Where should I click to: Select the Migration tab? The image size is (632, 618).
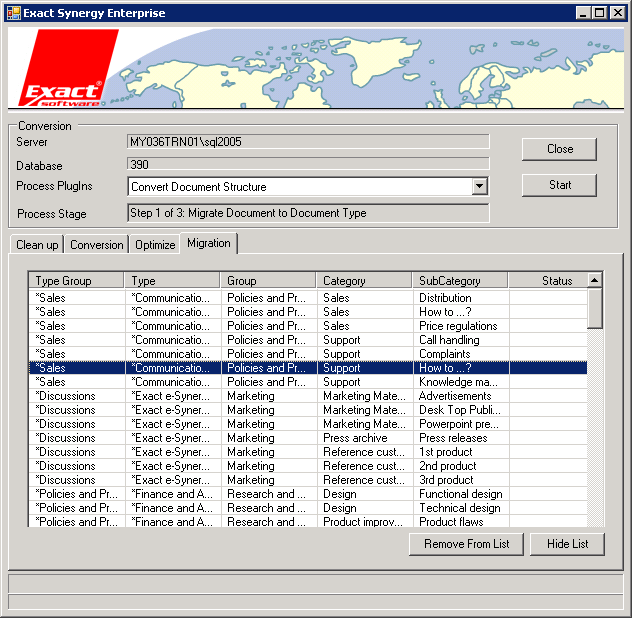tap(209, 243)
